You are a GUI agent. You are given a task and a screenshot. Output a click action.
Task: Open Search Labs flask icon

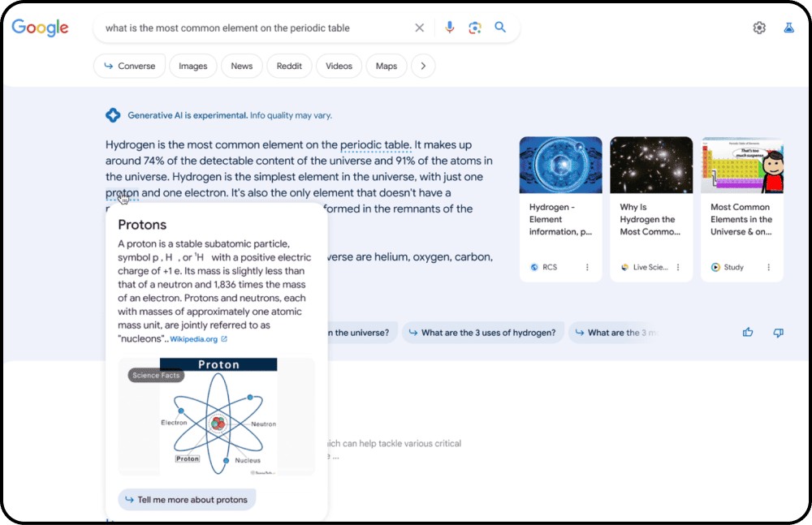click(788, 28)
